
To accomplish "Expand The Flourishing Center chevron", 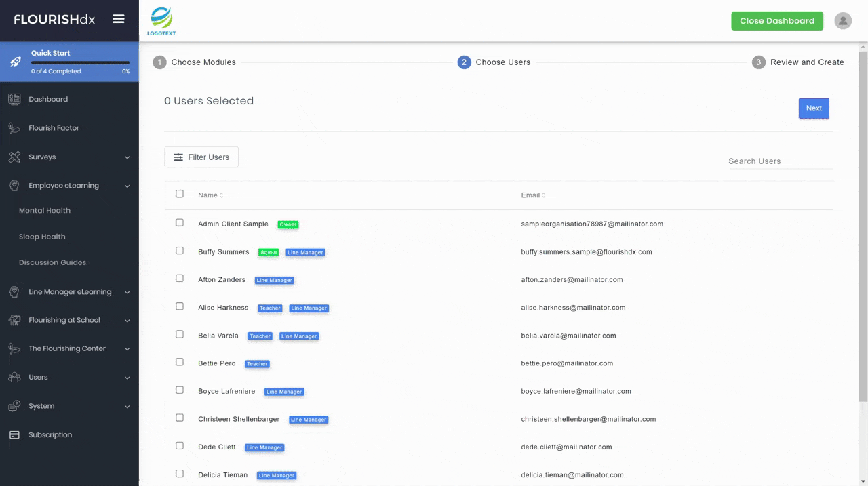I will pyautogui.click(x=127, y=349).
